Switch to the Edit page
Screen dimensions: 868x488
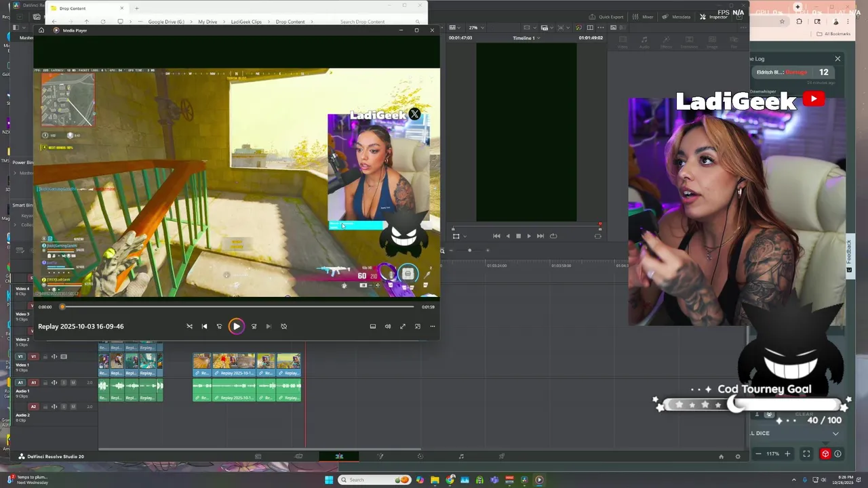click(339, 456)
